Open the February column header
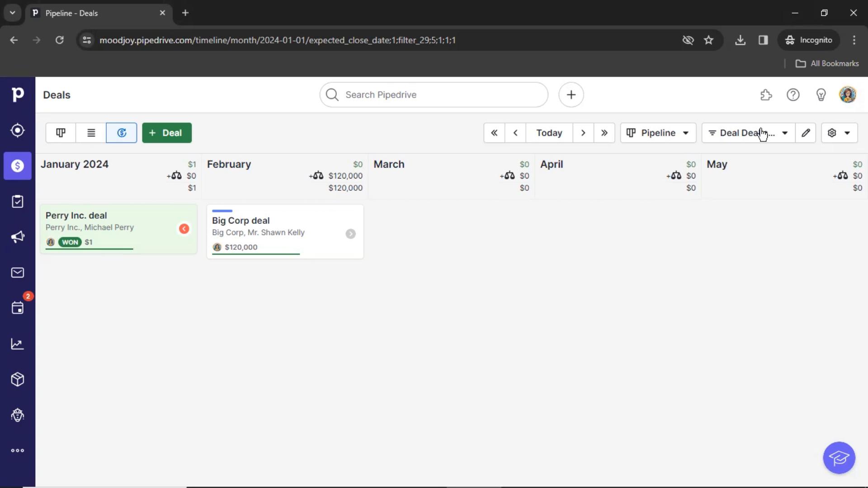 pos(229,164)
